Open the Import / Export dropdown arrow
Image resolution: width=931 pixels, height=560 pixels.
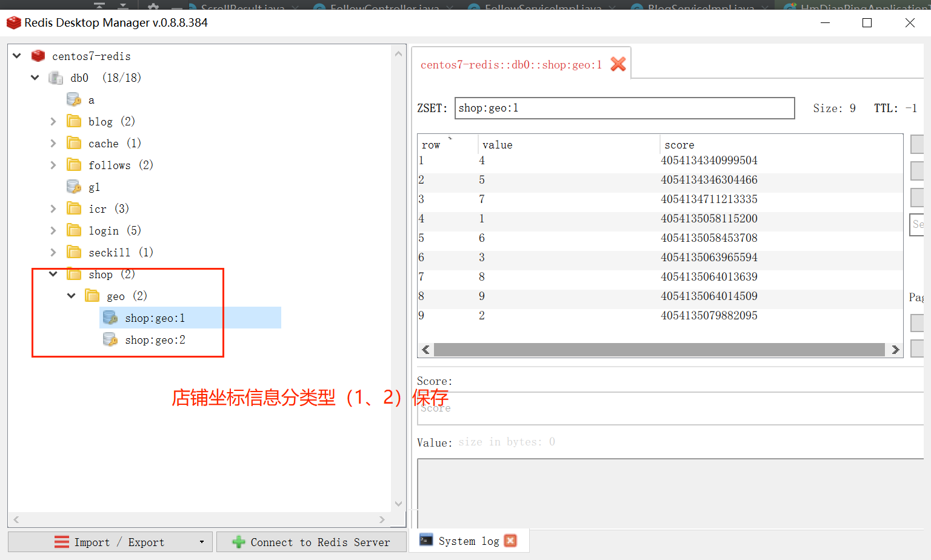[x=202, y=542]
